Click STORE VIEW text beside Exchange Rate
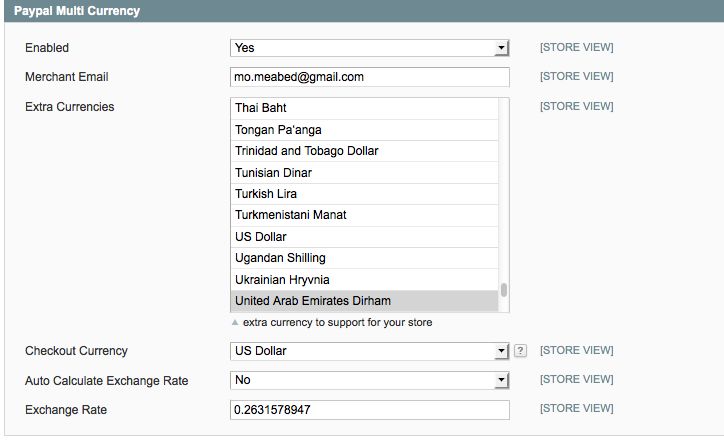724x444 pixels. (x=577, y=408)
